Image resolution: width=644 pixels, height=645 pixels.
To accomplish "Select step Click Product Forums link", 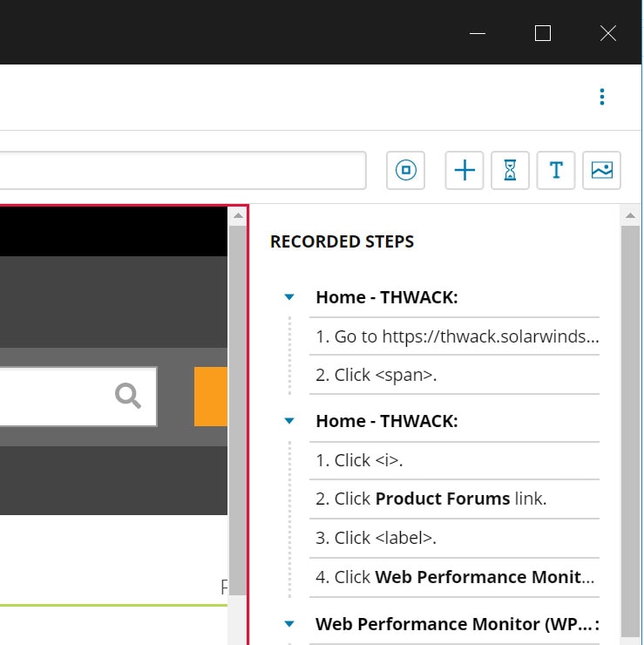I will coord(454,499).
